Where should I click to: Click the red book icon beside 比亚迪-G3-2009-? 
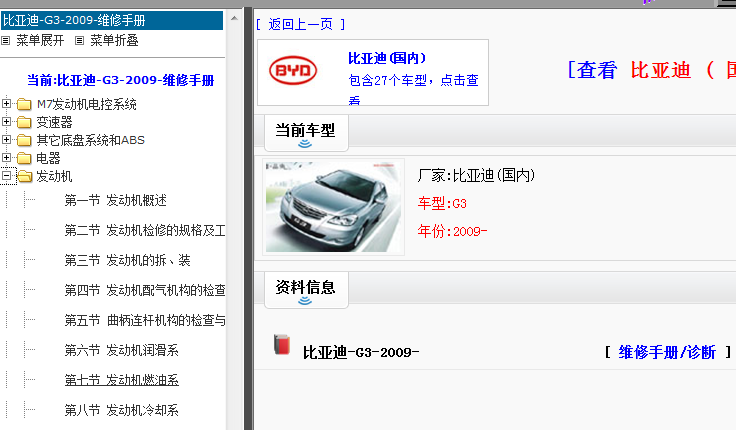282,344
